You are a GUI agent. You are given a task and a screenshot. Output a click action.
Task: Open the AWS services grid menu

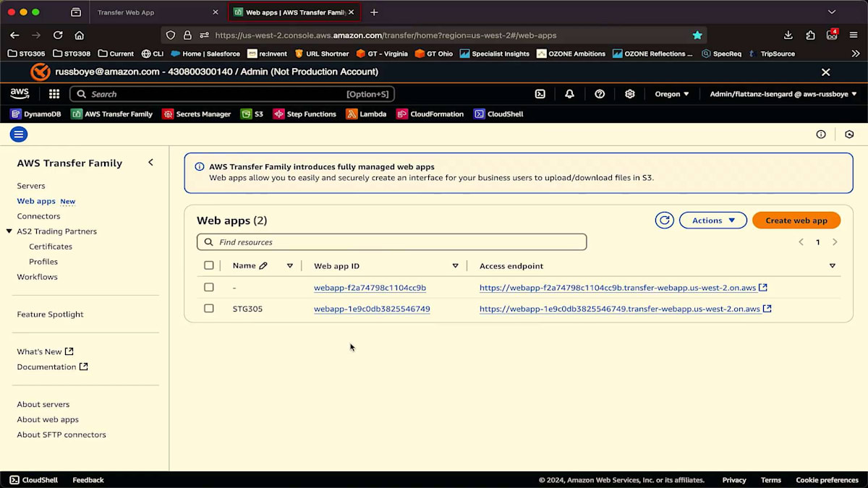tap(54, 94)
